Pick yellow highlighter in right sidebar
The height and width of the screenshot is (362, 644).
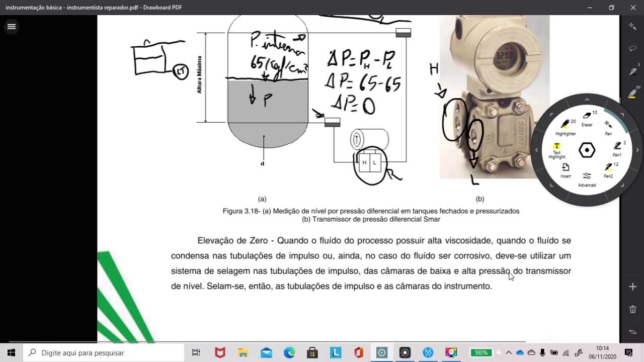tap(633, 93)
